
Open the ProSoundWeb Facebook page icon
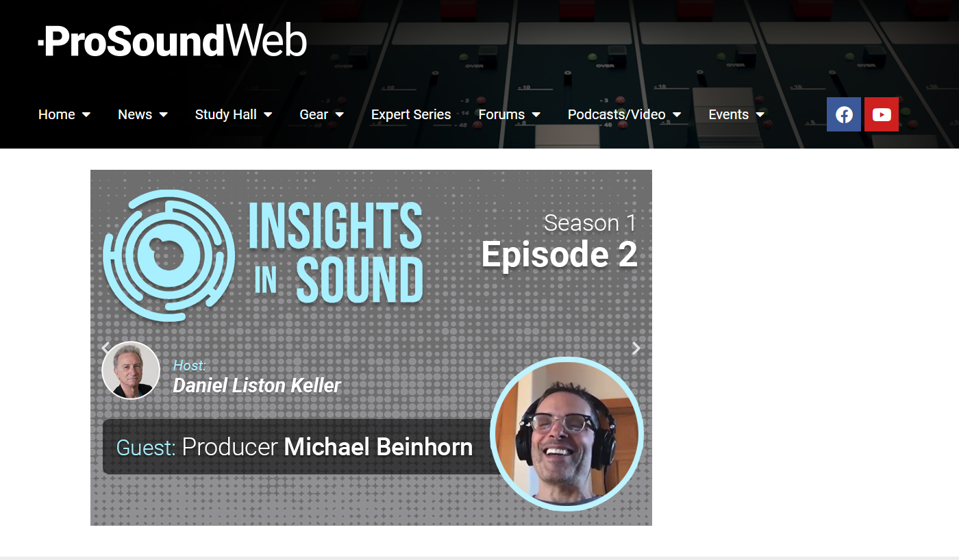point(844,114)
